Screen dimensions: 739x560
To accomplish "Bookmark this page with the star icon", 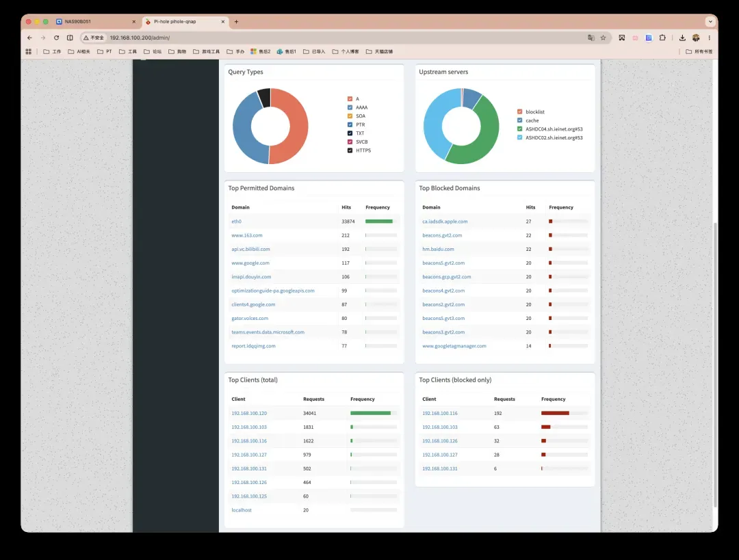I will coord(603,38).
